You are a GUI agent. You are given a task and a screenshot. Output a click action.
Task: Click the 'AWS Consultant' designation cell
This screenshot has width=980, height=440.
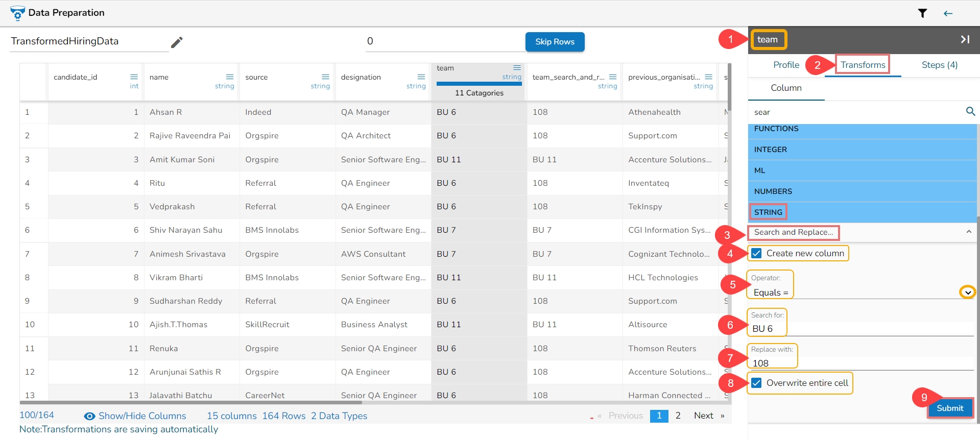373,254
